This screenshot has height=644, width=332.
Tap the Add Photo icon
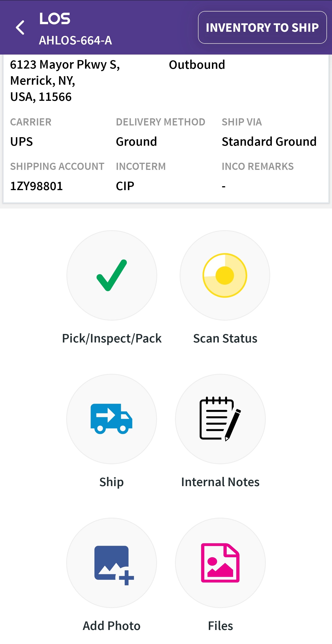tap(111, 563)
